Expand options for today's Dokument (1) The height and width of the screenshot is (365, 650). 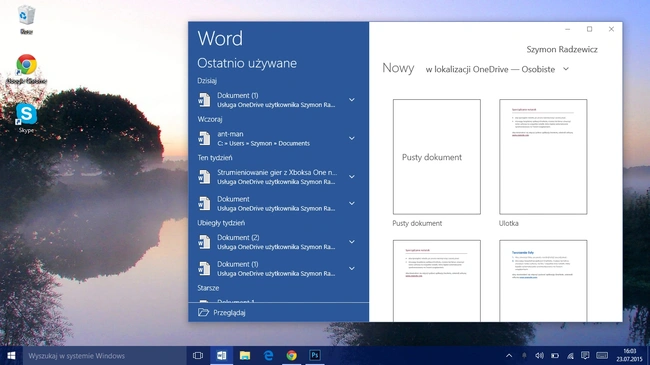[352, 100]
